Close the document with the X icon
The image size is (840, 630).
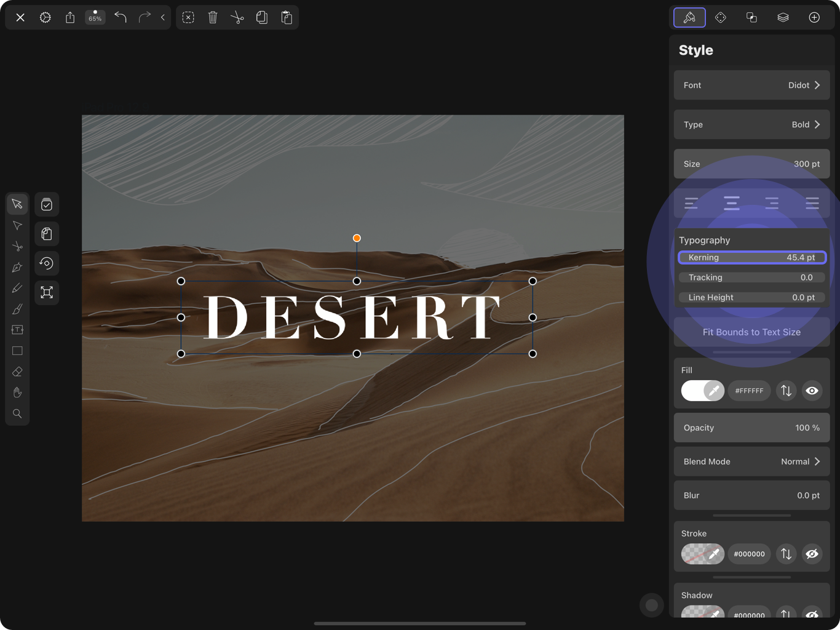[20, 17]
